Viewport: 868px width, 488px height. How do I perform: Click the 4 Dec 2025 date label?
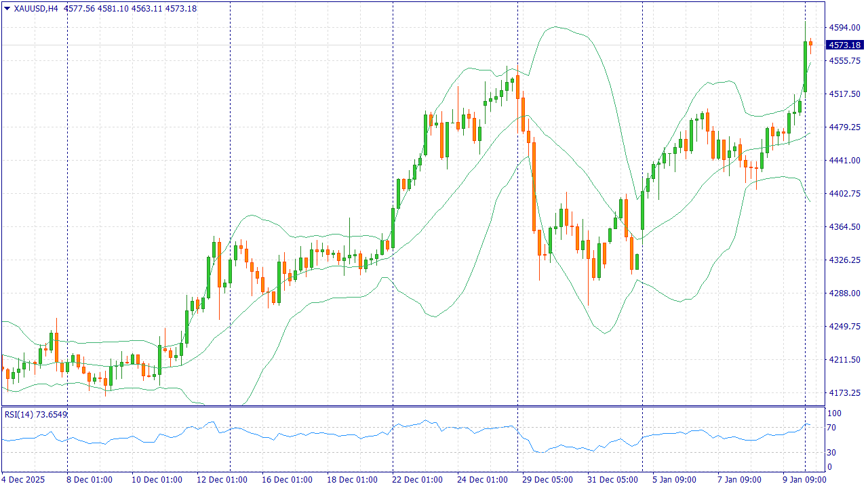click(x=23, y=480)
